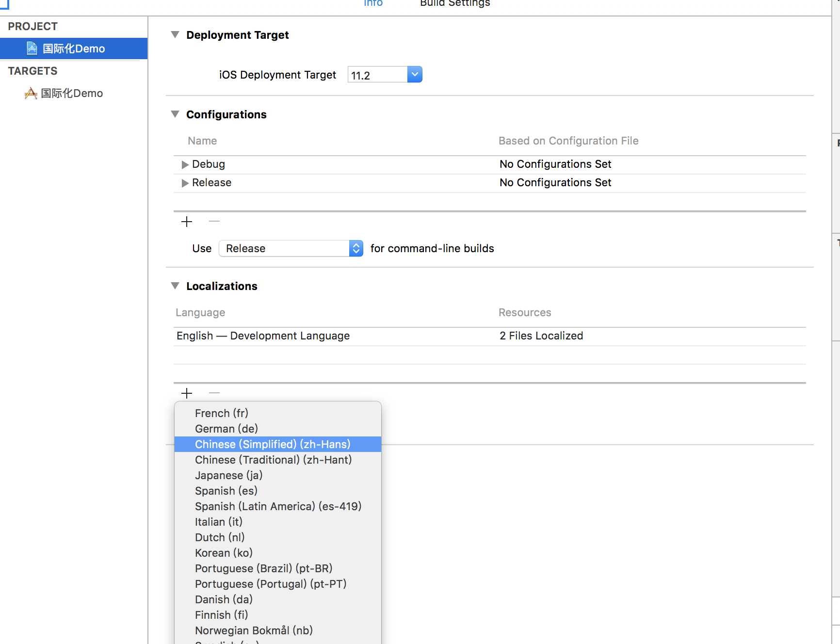Open the iOS Deployment Target version dropdown
This screenshot has width=840, height=644.
tap(415, 75)
